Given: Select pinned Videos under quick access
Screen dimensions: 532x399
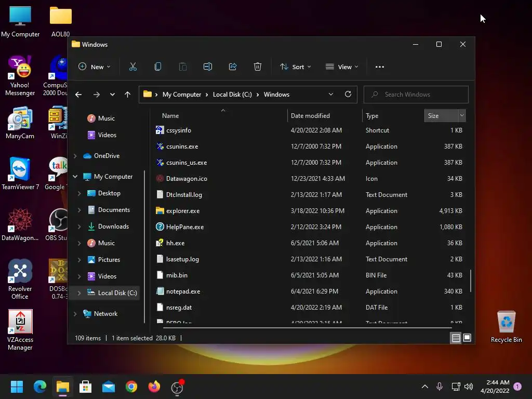Looking at the screenshot, I should click(x=107, y=135).
